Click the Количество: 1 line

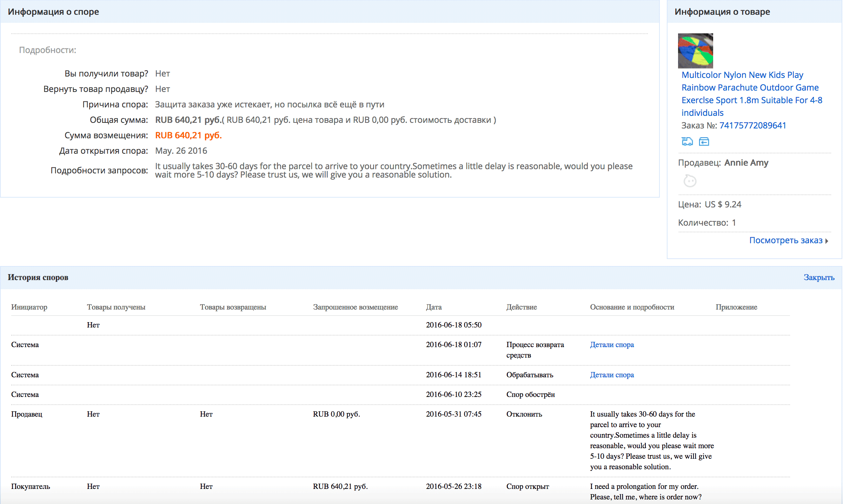click(707, 223)
